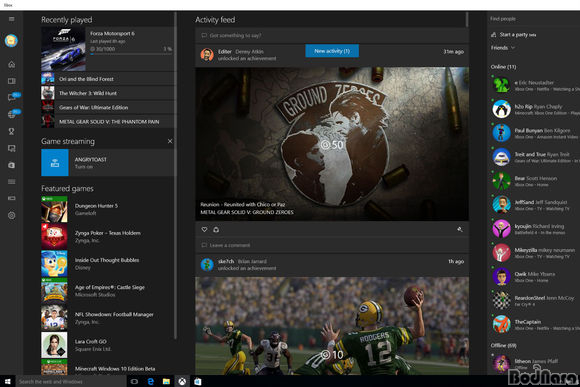This screenshot has width=580, height=387.
Task: Click 'Got something to say?' field
Action: pos(332,36)
